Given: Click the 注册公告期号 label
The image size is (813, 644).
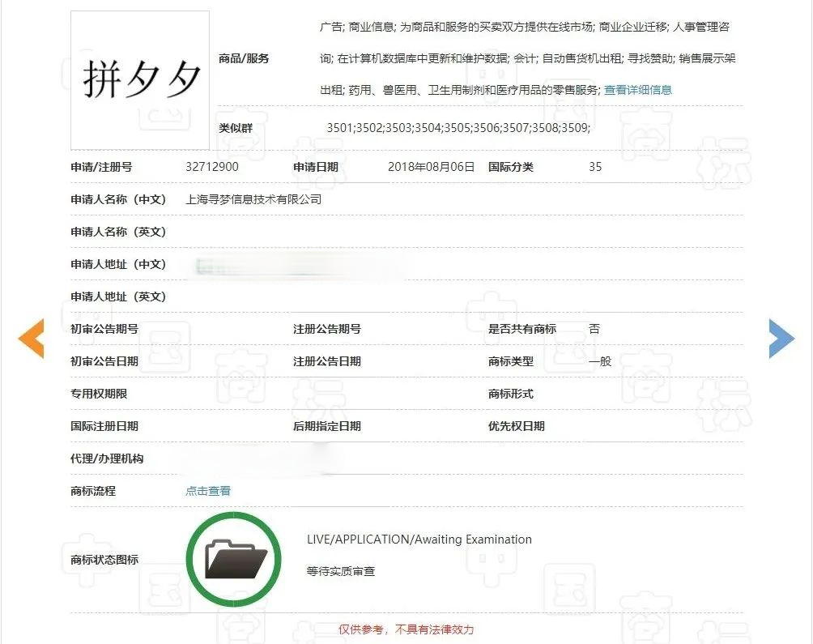Looking at the screenshot, I should tap(327, 329).
